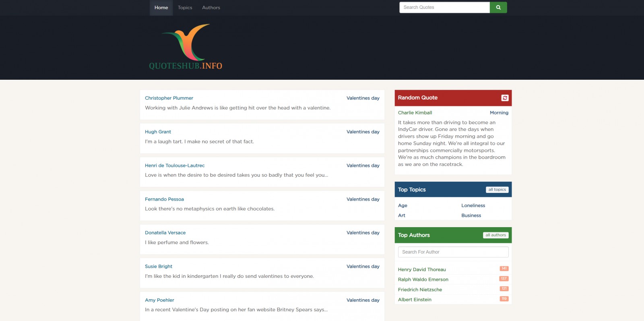
Task: Open Valentines day topic on Fernando Pessoa quote
Action: pos(363,199)
